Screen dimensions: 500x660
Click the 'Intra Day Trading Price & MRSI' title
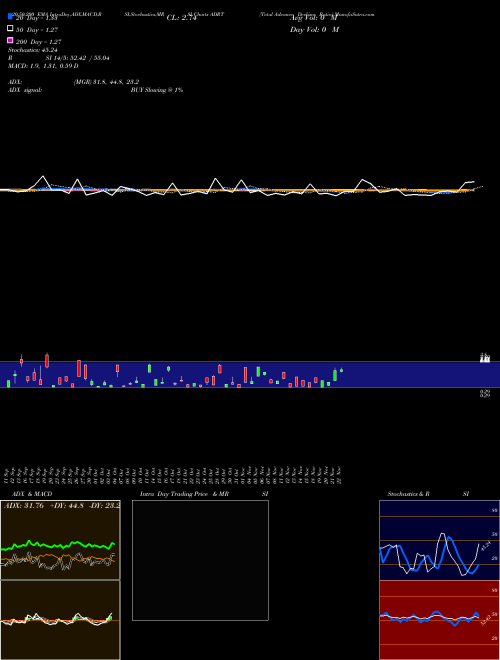pos(204,494)
